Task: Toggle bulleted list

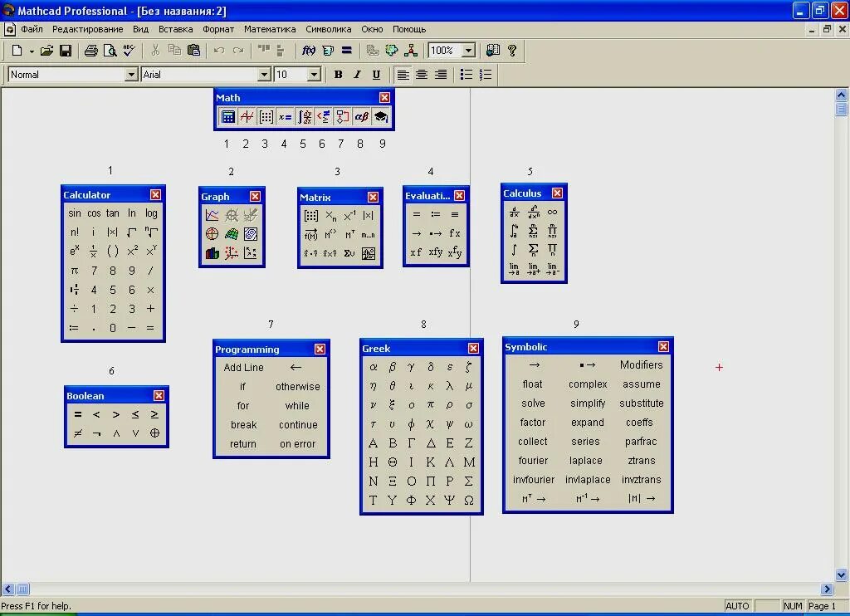Action: click(467, 74)
